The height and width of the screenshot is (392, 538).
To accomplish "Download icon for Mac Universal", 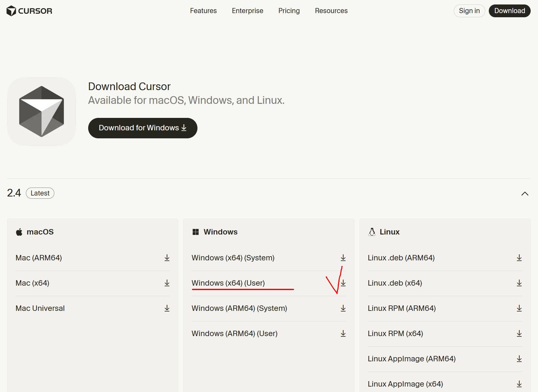I will tap(167, 308).
